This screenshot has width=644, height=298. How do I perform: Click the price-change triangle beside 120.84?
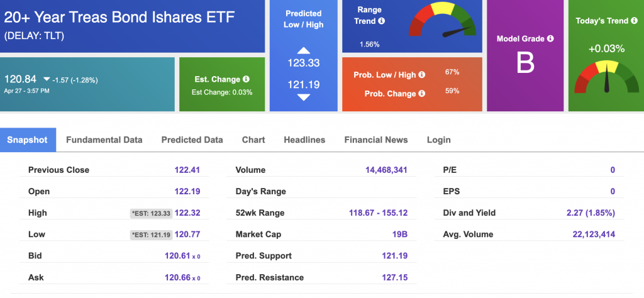coord(47,79)
